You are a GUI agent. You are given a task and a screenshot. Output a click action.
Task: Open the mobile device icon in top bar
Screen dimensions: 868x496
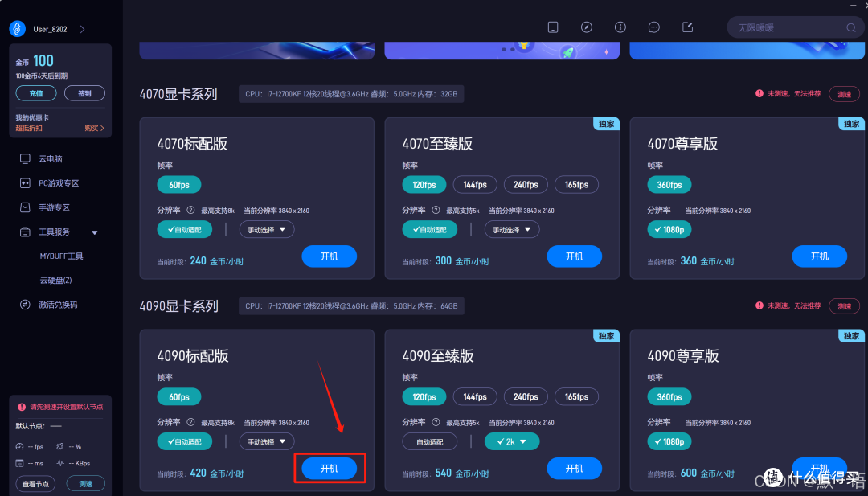(552, 27)
